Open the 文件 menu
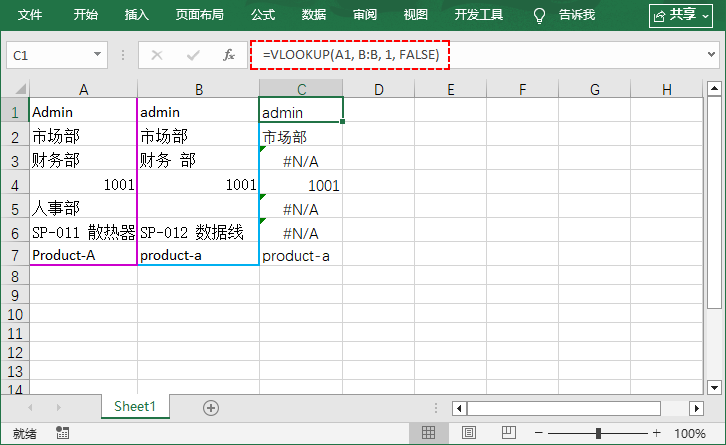Image resolution: width=726 pixels, height=445 pixels. tap(30, 15)
